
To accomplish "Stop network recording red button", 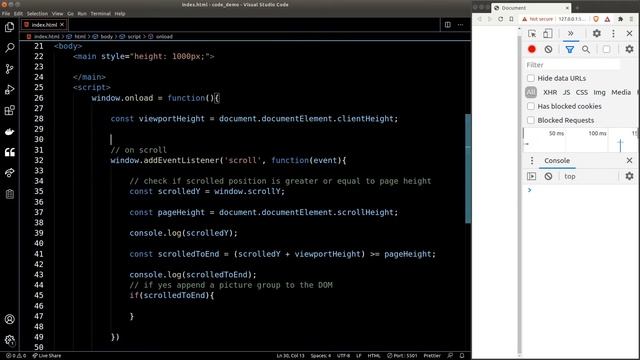I will click(x=531, y=49).
